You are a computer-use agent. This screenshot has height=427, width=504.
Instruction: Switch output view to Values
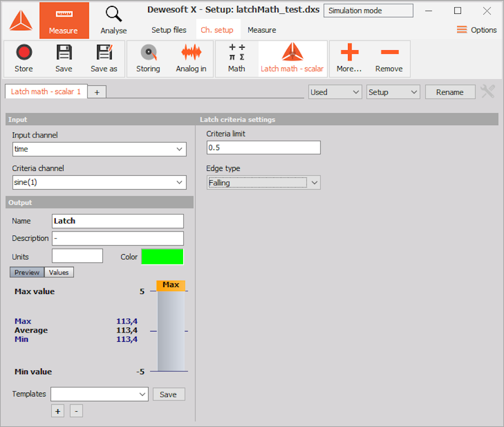[x=59, y=272]
